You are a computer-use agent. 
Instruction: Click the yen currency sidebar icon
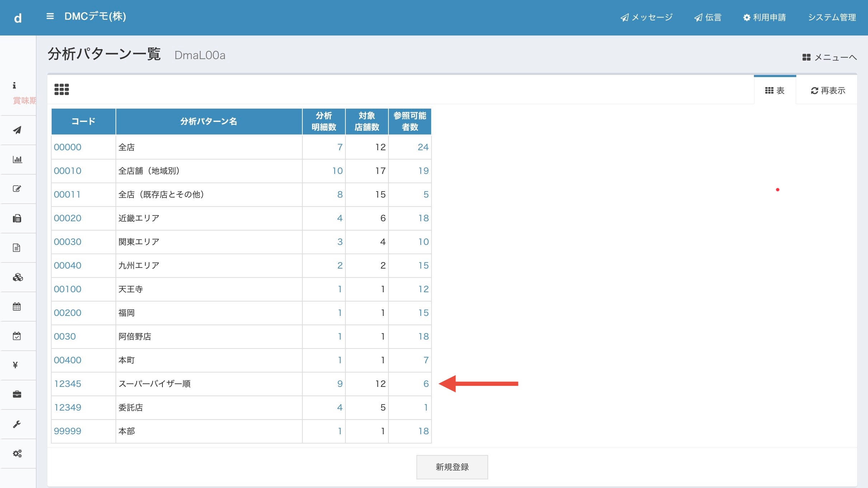(15, 365)
